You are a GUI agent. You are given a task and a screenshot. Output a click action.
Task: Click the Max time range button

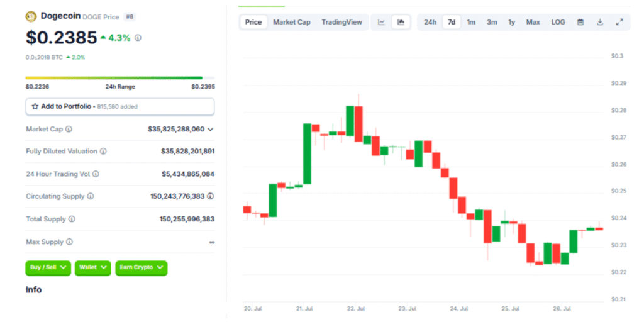533,22
